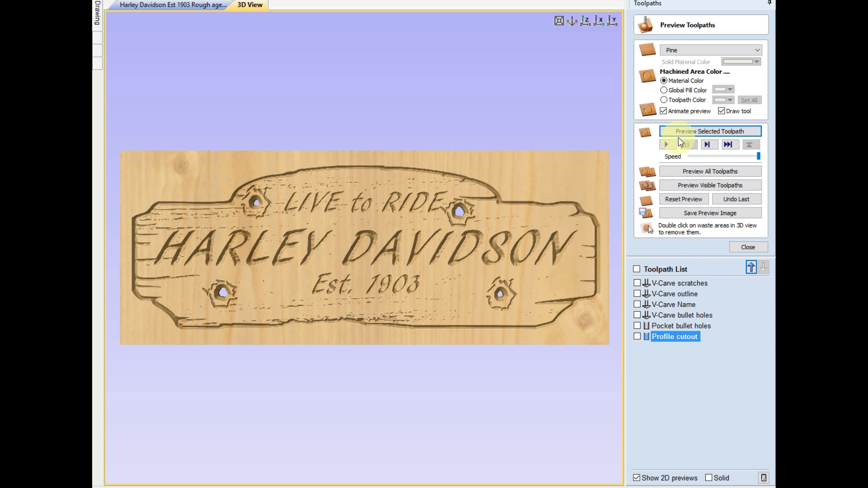
Task: Check V-Carve bullet holes visibility box
Action: point(637,315)
